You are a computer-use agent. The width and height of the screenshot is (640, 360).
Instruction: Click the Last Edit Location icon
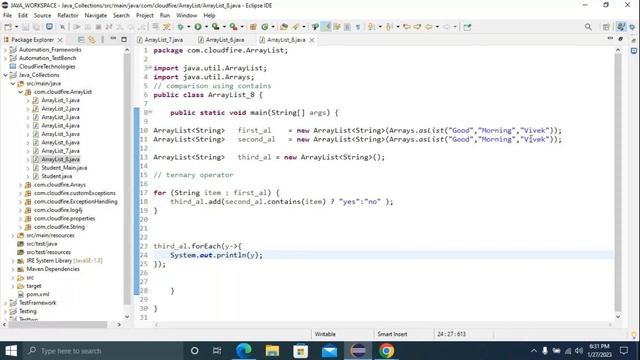coord(407,27)
